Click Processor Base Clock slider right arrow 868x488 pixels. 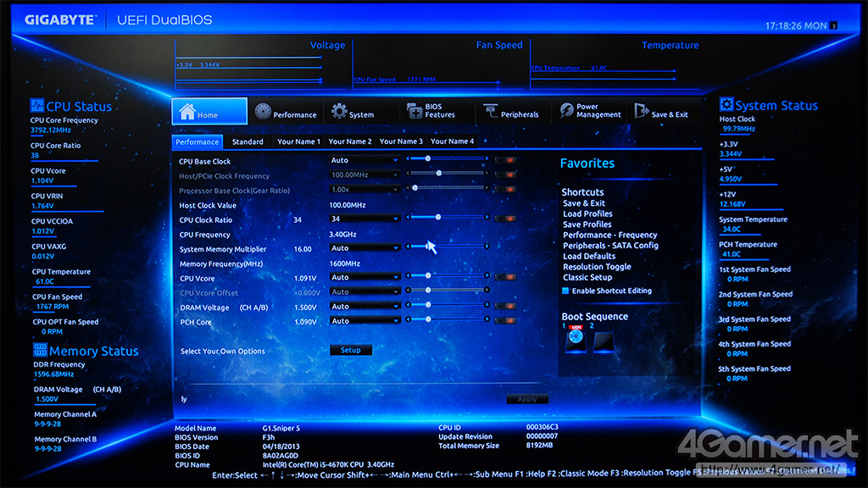tap(487, 188)
